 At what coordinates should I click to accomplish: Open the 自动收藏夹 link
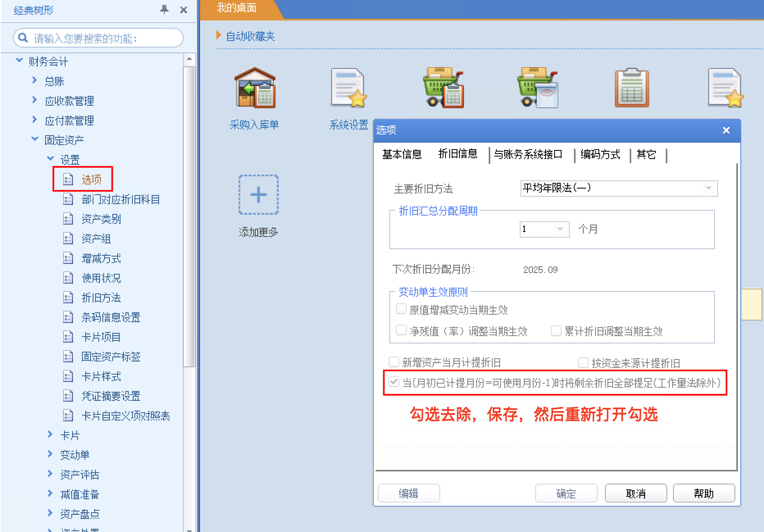pyautogui.click(x=250, y=36)
